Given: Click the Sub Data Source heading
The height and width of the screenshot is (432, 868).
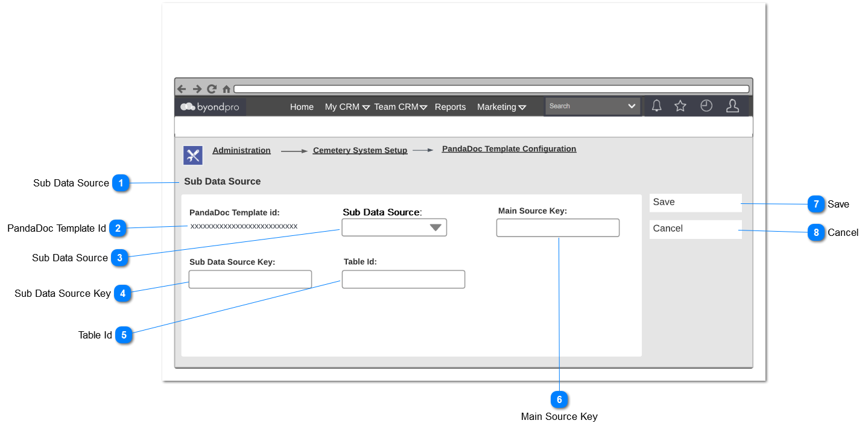Looking at the screenshot, I should (223, 181).
